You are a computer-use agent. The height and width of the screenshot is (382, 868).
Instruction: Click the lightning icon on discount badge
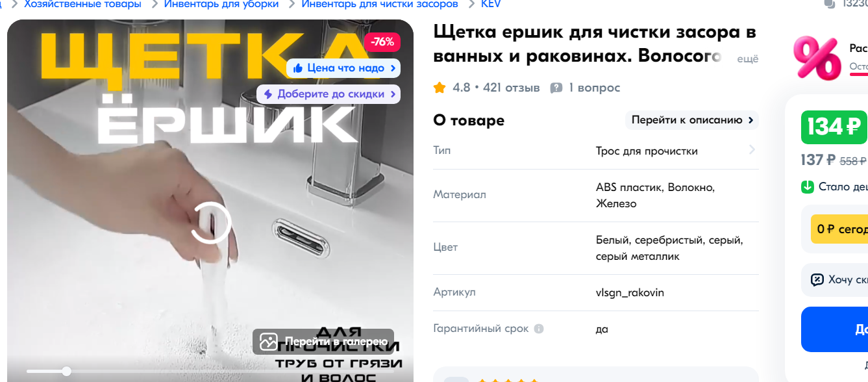(x=268, y=94)
